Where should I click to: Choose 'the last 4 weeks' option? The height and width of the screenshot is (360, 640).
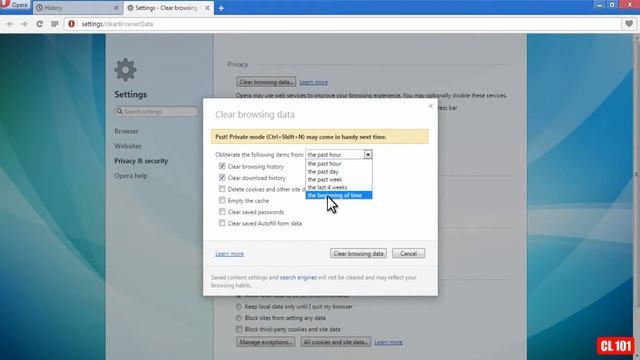click(339, 187)
